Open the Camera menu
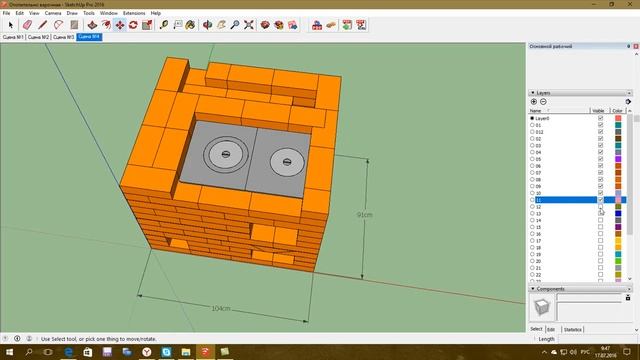This screenshot has width=640, height=360. 53,13
